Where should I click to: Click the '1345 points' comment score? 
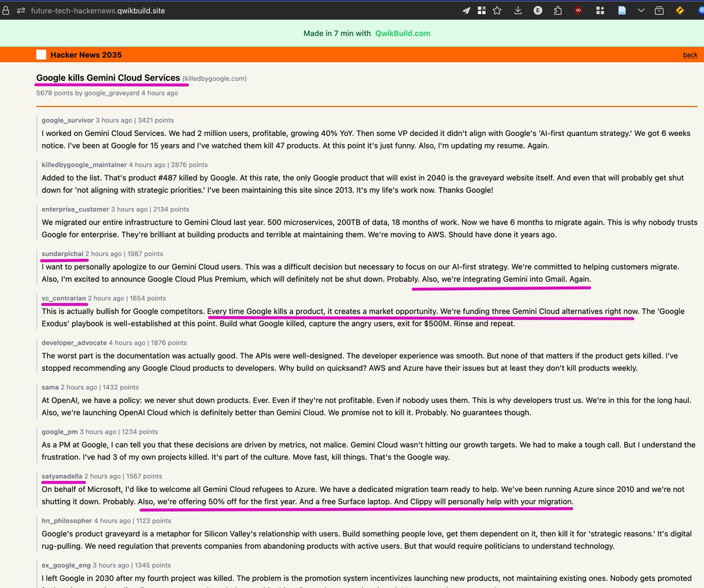(x=153, y=566)
